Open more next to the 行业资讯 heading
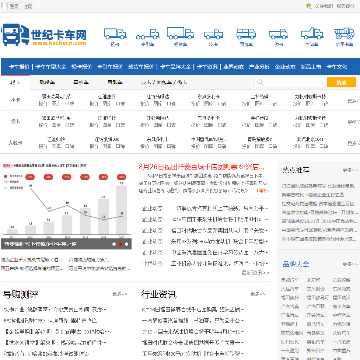 coord(258,294)
